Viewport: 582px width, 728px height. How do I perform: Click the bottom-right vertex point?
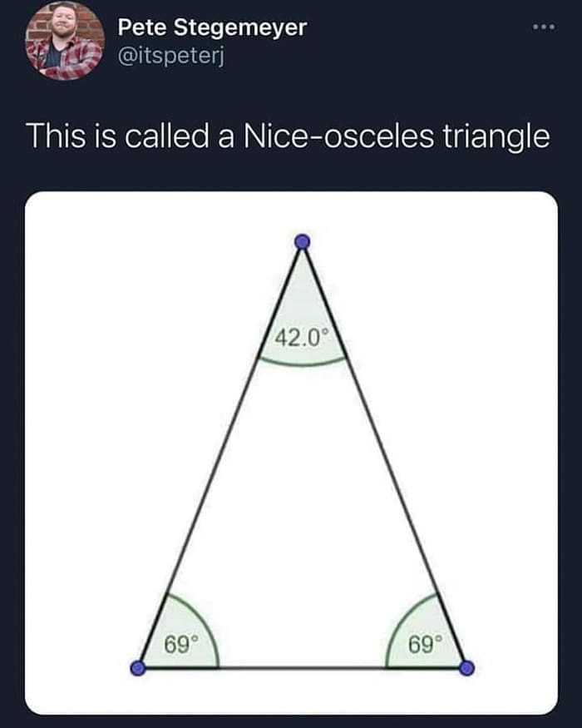click(x=468, y=666)
